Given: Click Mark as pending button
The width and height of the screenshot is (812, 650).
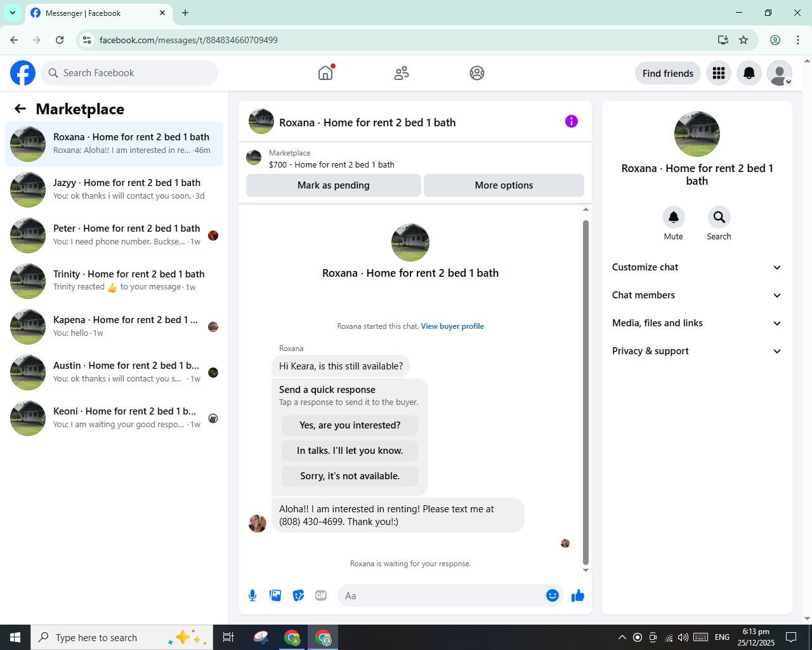Looking at the screenshot, I should 334,185.
